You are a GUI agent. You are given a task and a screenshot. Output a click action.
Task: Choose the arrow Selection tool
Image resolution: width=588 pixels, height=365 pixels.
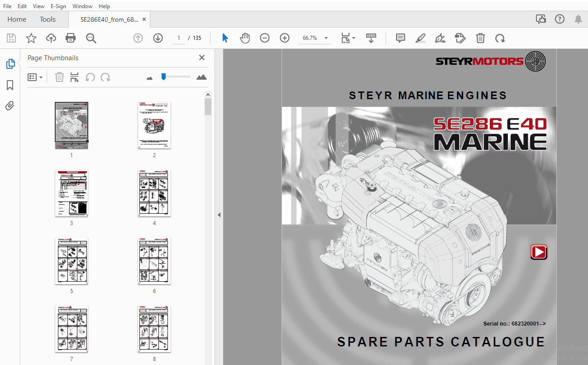[225, 38]
